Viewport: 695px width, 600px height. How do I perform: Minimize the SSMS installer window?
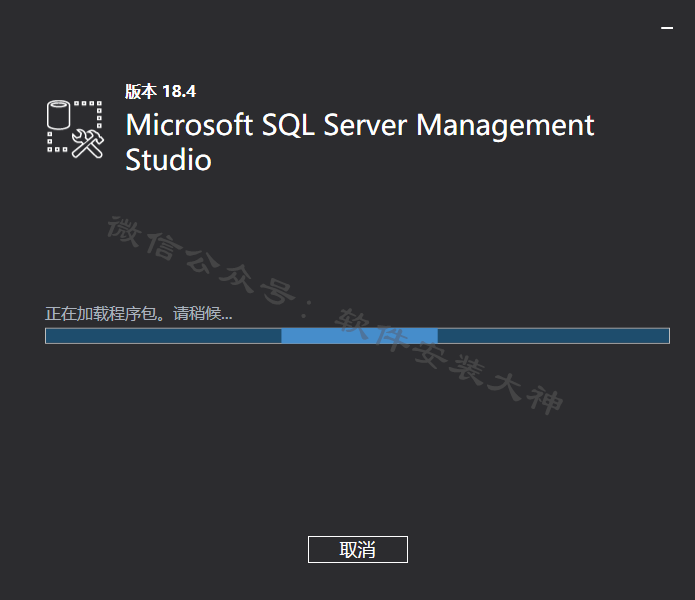667,28
